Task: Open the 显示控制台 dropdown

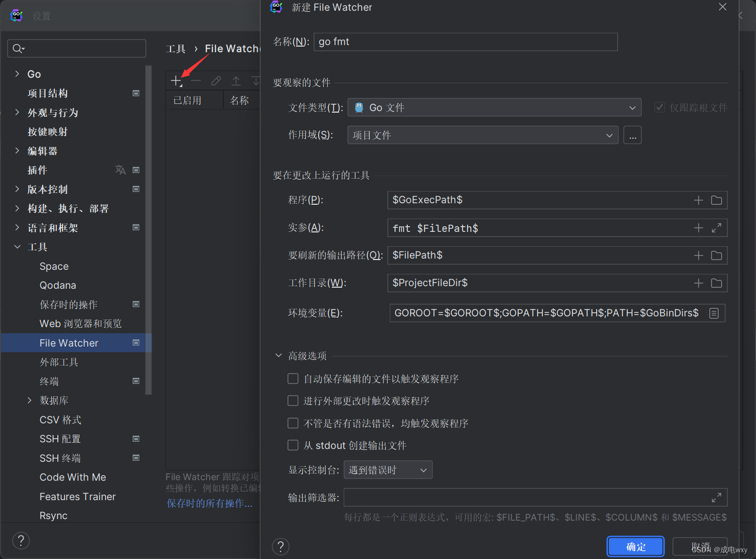Action: tap(388, 469)
